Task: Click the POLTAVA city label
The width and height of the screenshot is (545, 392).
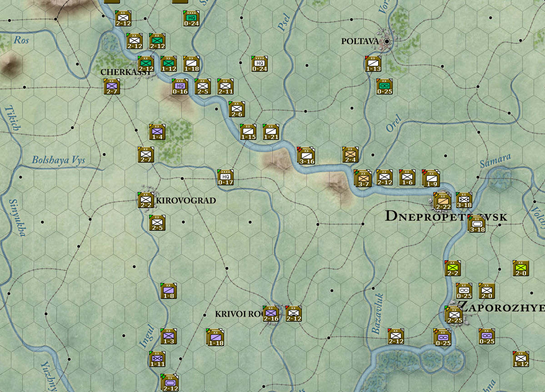Action: coord(360,41)
